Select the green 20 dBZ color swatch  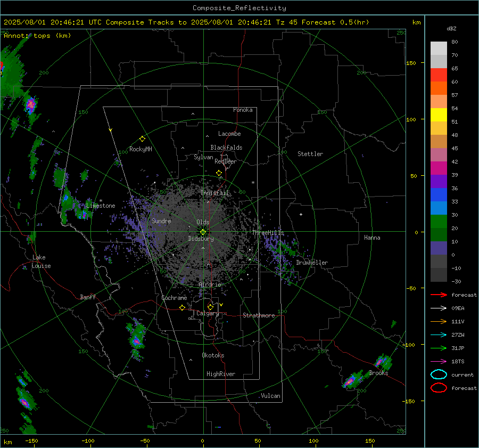click(x=439, y=222)
